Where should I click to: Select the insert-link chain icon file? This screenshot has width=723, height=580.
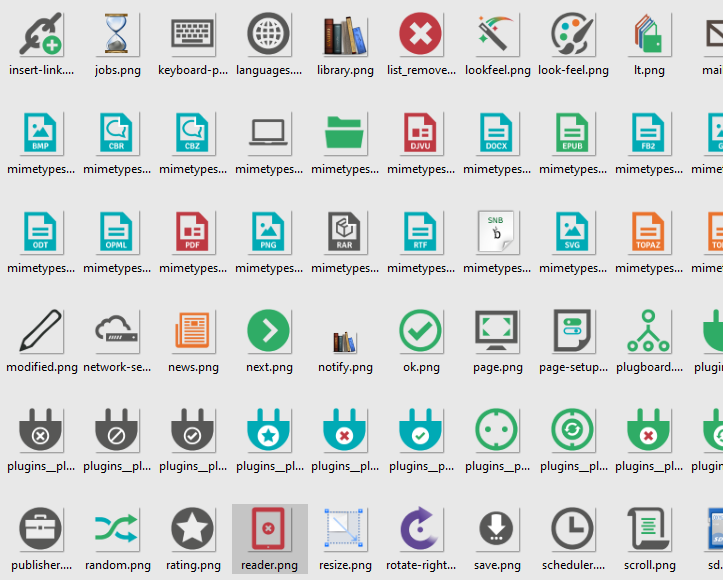tap(41, 34)
